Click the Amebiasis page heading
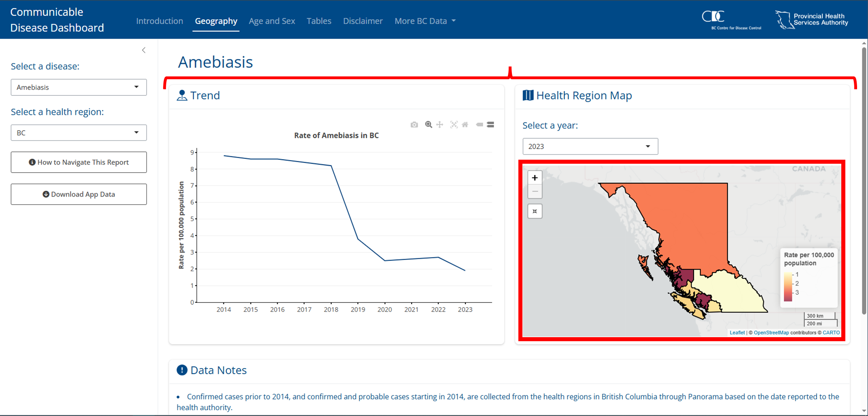The image size is (868, 416). 215,62
